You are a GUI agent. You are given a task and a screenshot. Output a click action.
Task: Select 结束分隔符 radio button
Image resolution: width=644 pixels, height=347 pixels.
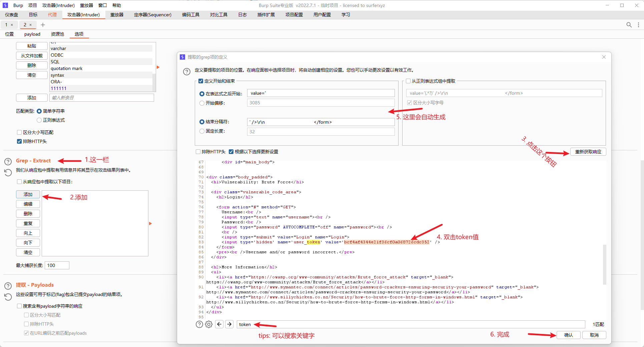point(202,122)
